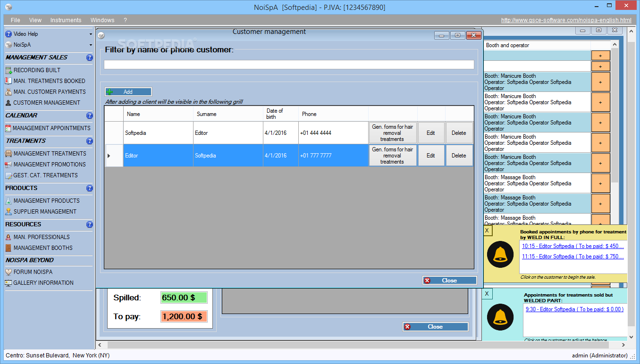This screenshot has width=640, height=364.
Task: Click help icon beside CALENDAR header
Action: pyautogui.click(x=90, y=116)
